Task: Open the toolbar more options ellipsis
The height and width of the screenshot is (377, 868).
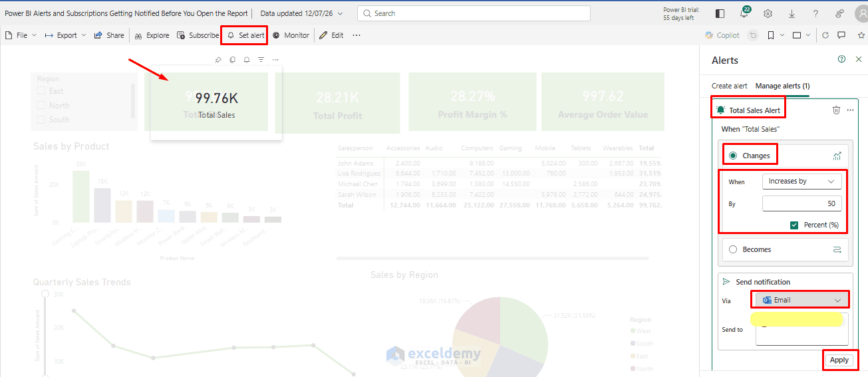Action: (357, 35)
